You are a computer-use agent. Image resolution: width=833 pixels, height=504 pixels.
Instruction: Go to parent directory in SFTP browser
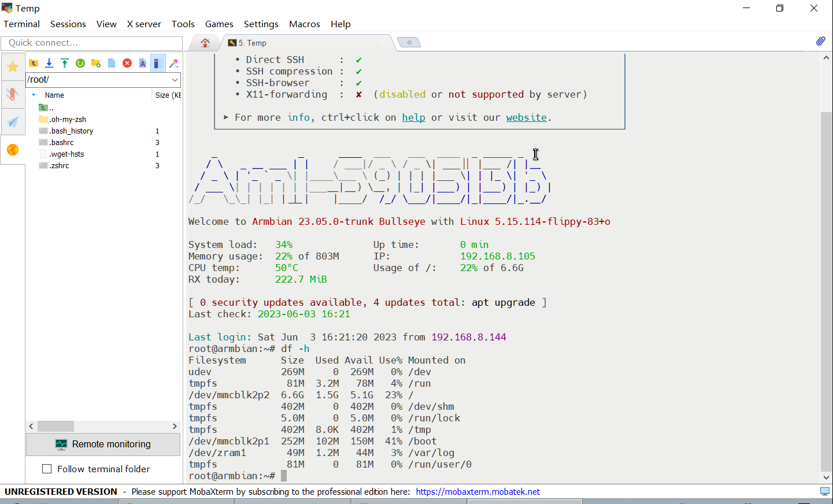(x=34, y=62)
